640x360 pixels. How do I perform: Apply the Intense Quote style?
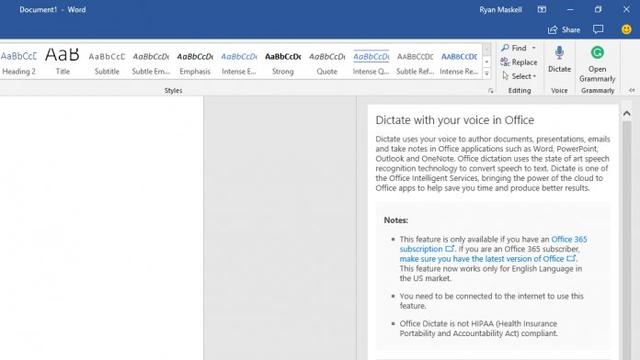point(371,62)
